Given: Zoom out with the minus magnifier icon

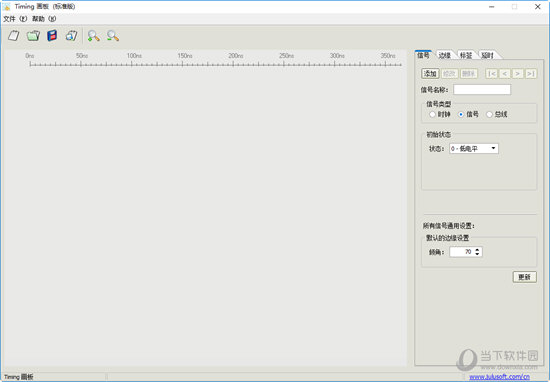Looking at the screenshot, I should click(113, 36).
